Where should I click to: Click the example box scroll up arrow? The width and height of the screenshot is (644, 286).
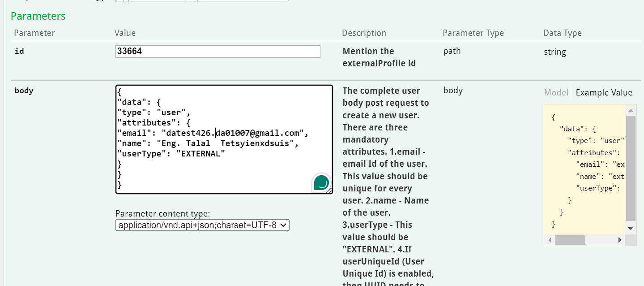coord(631,110)
